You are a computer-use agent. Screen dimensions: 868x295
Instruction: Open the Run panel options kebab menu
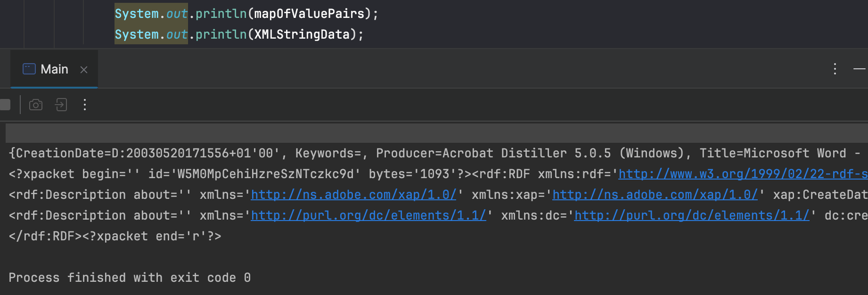coord(835,69)
